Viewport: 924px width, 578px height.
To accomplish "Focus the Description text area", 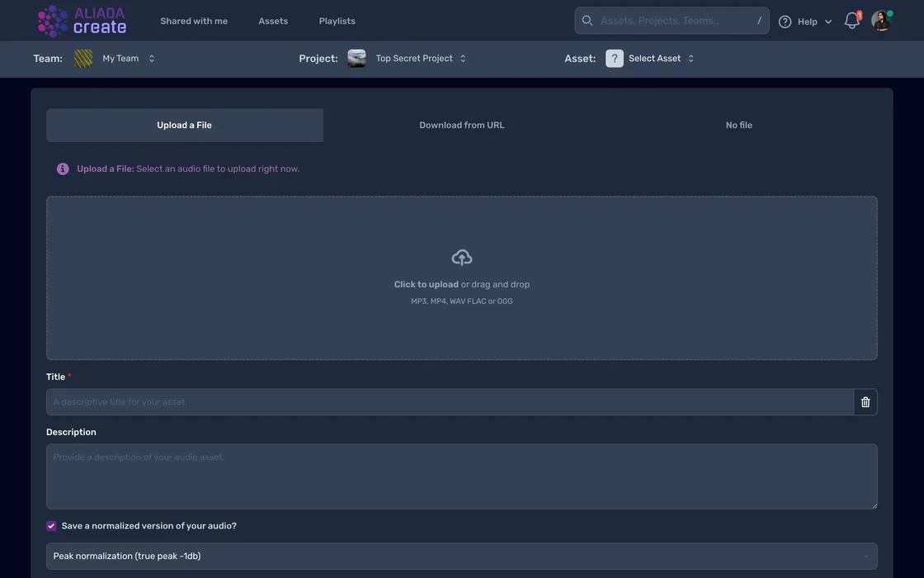I will tap(461, 476).
